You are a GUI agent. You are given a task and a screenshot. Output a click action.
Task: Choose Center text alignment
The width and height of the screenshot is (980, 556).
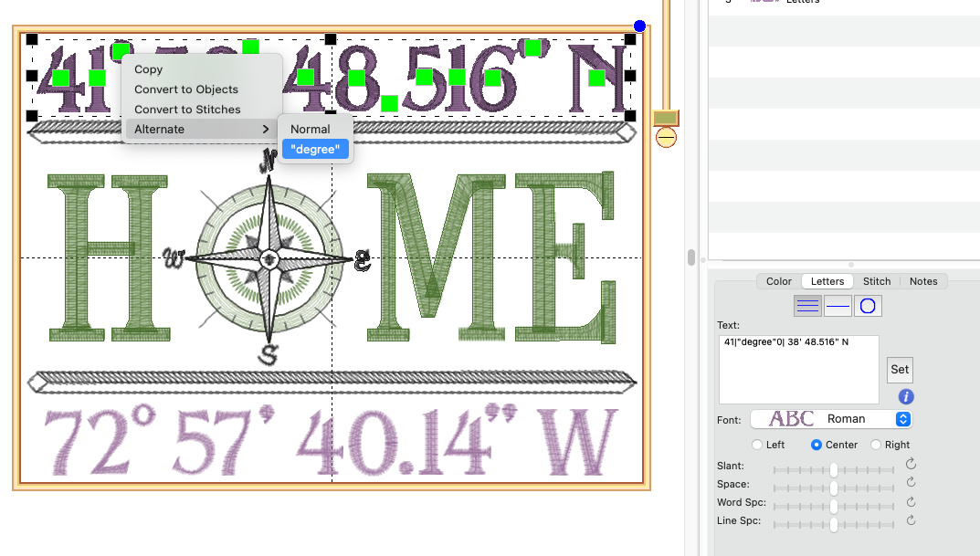coord(817,445)
